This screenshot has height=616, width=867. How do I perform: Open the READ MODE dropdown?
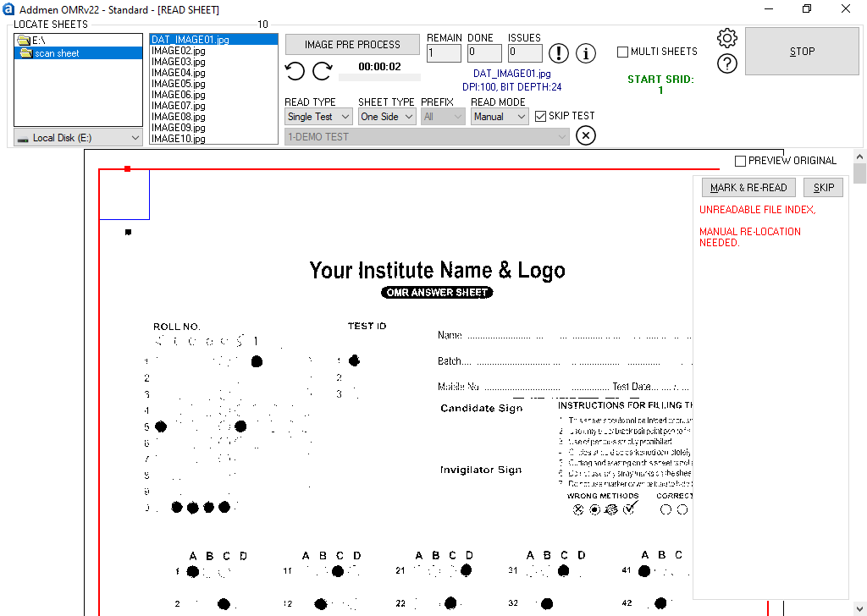click(500, 117)
